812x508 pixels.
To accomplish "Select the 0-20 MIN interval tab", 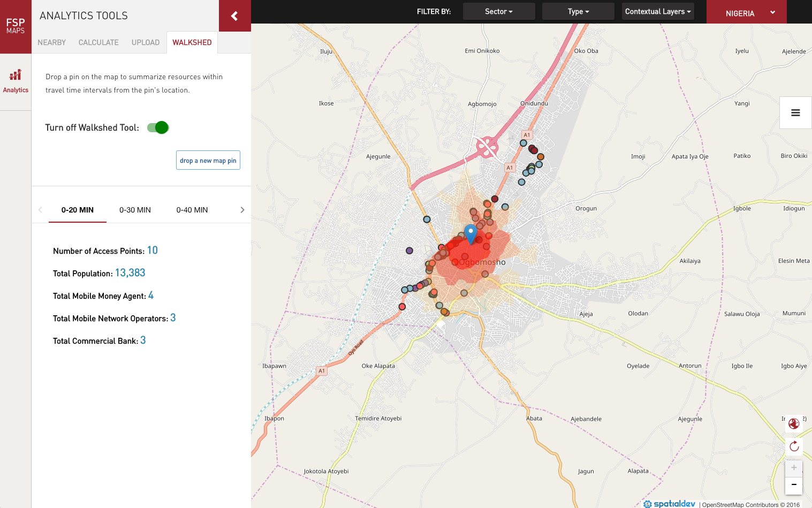I will tap(78, 210).
